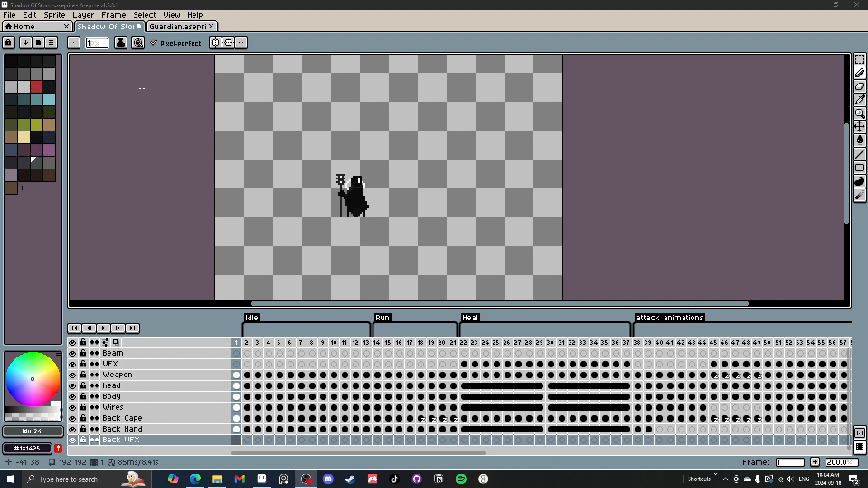Click the vertical symmetry button
868x488 pixels.
click(x=228, y=42)
